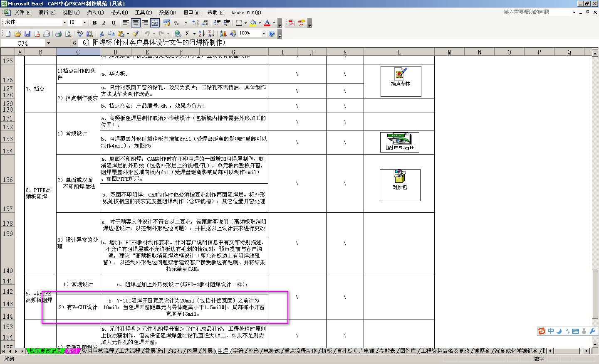Run spelling check
The height and width of the screenshot is (364, 599).
pos(80,34)
